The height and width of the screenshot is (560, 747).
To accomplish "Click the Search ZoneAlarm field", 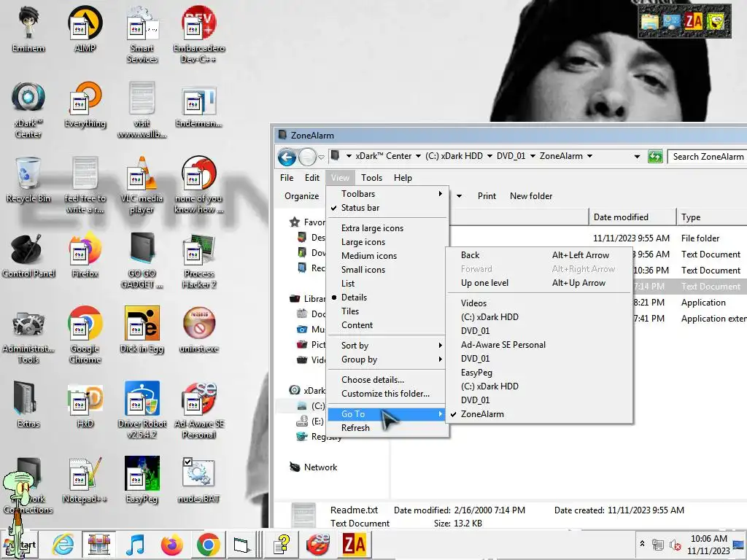I will click(707, 157).
